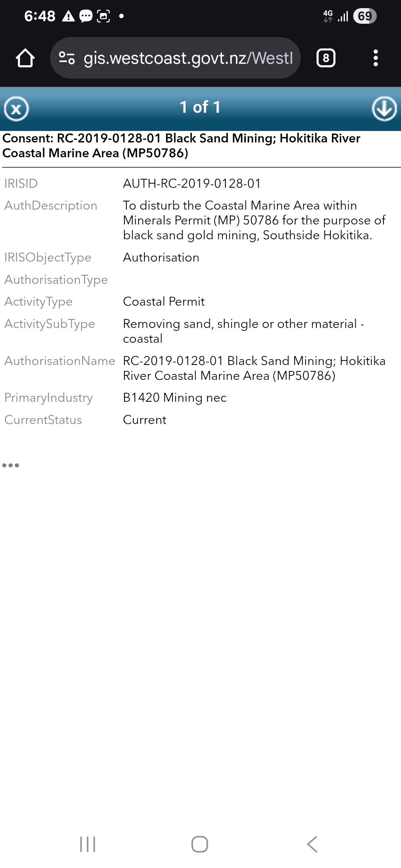Open site settings icon in address bar
Viewport: 401px width, 868px height.
67,58
